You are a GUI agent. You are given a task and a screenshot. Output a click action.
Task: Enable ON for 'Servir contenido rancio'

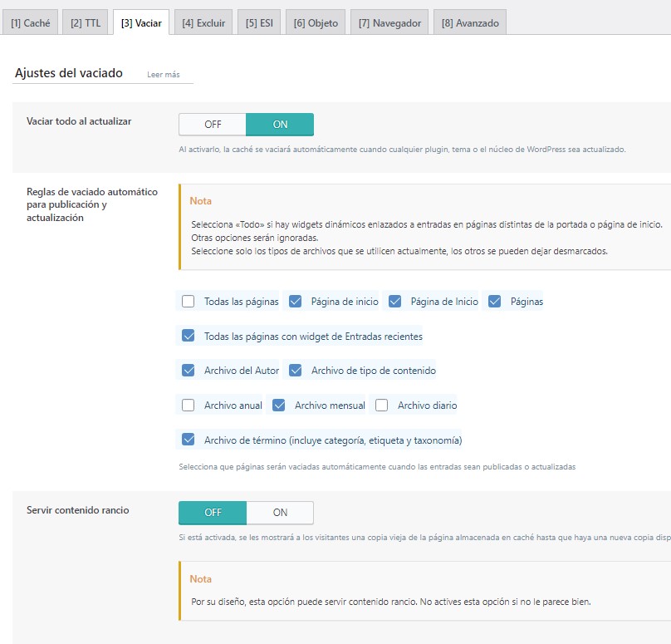click(280, 513)
